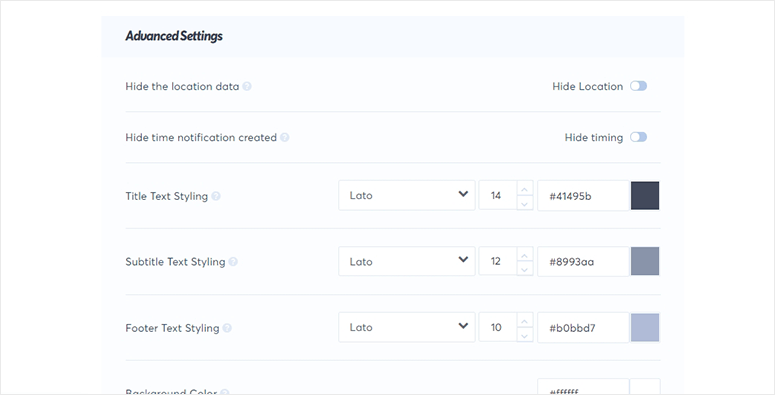Open help tooltip for Hide the location data
Screen dimensions: 775x395
[x=247, y=87]
